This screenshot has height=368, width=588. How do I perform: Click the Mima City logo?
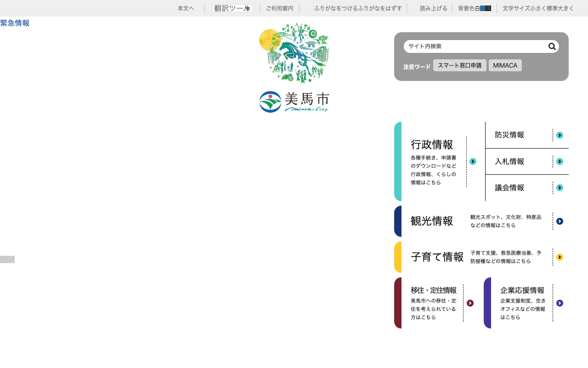294,102
